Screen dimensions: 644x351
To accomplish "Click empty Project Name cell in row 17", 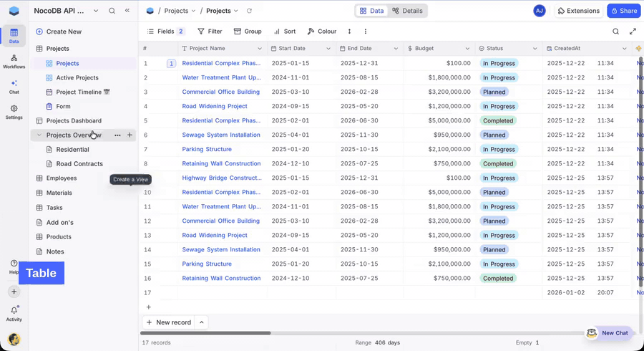I will coord(223,293).
